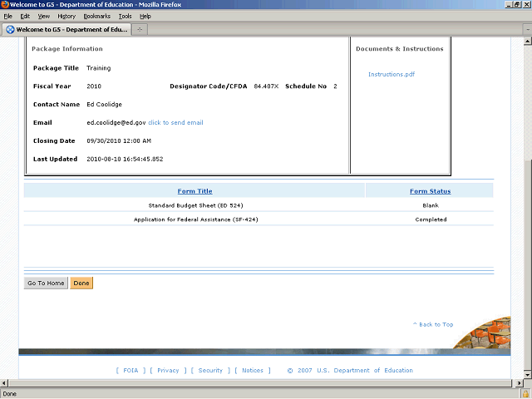Open the File menu
The width and height of the screenshot is (532, 399).
tap(7, 16)
